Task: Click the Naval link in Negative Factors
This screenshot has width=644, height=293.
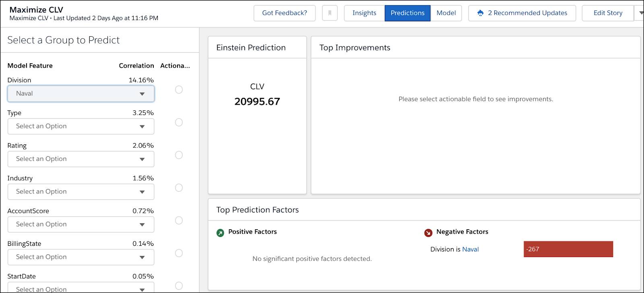Action: (471, 249)
